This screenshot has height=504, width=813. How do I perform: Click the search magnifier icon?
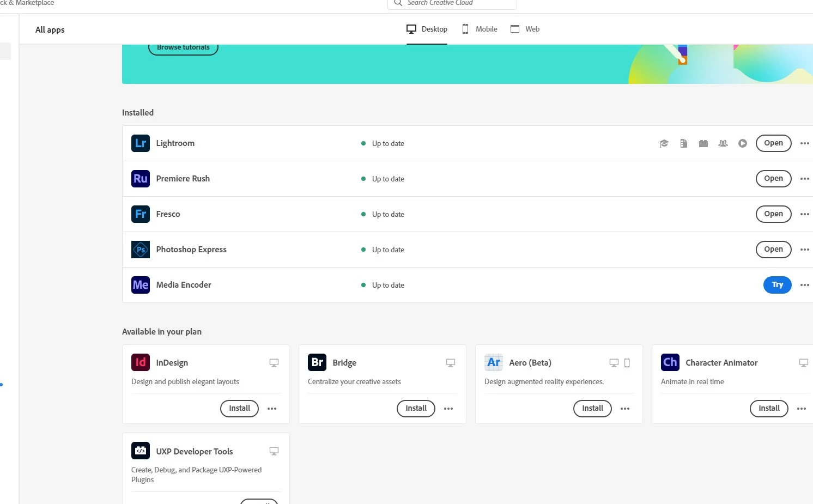click(398, 3)
